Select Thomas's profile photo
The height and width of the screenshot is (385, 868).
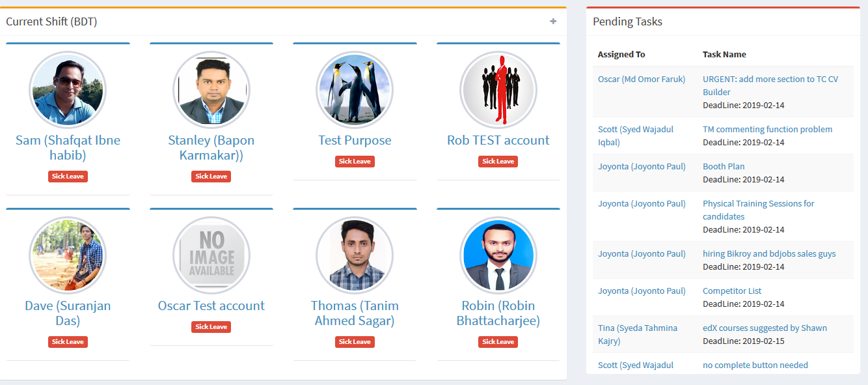pos(355,255)
